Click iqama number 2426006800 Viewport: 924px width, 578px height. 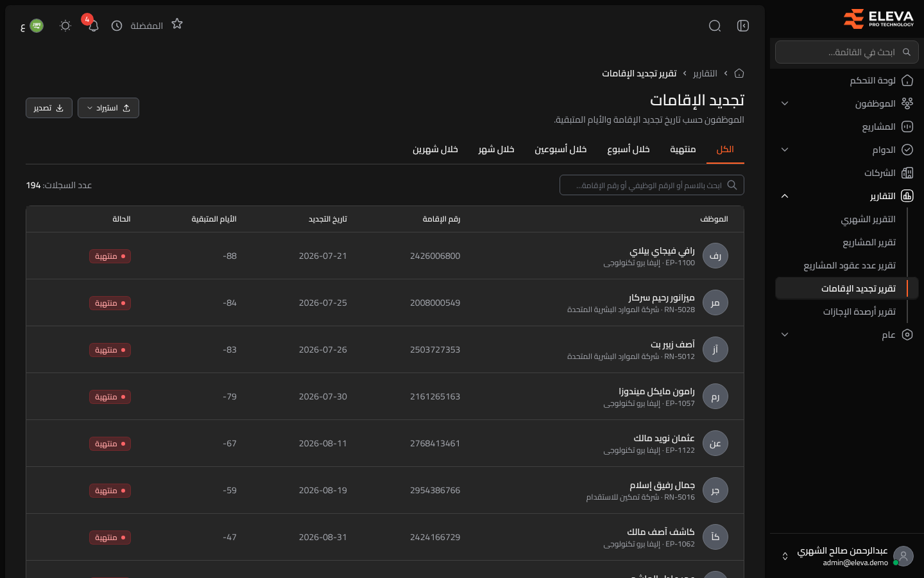click(435, 256)
